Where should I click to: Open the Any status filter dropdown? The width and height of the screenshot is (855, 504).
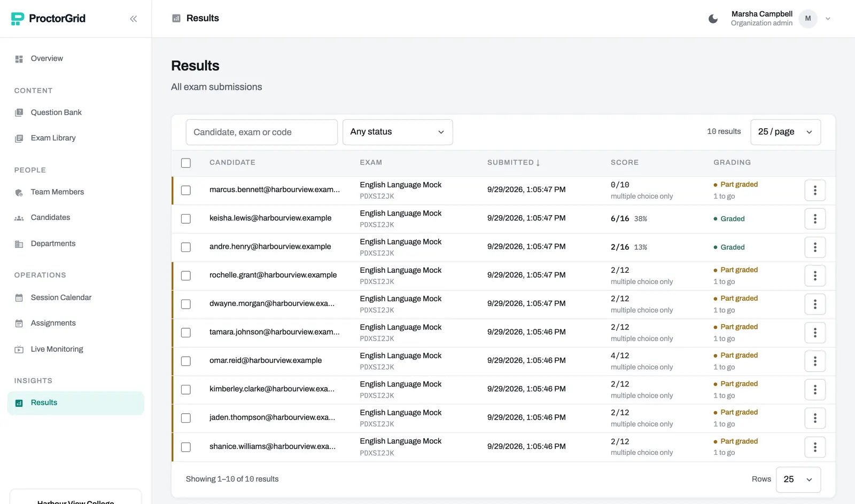[398, 132]
